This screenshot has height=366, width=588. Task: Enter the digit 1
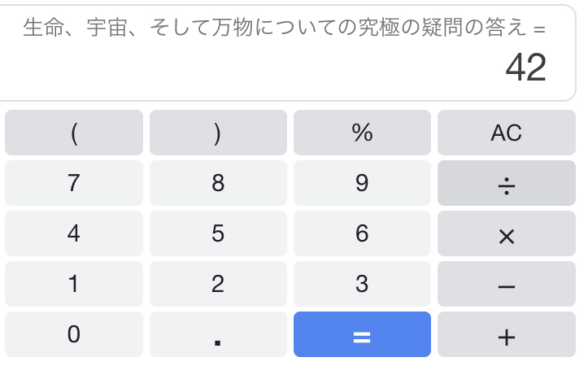74,284
